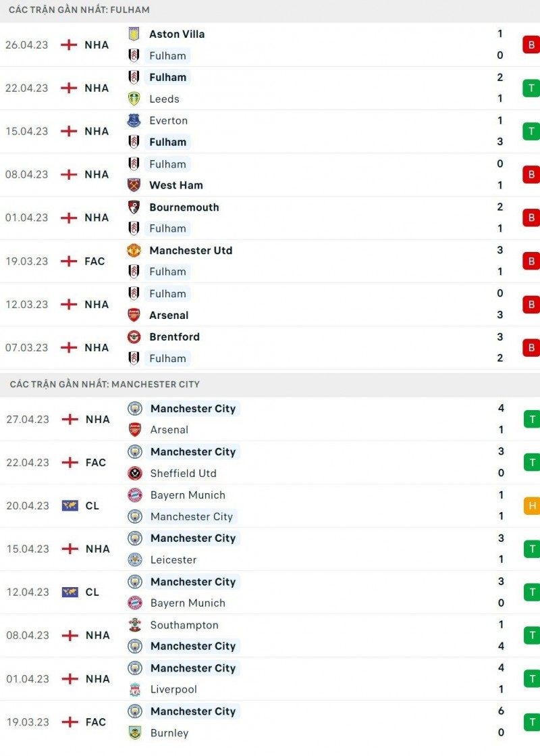Image resolution: width=540 pixels, height=756 pixels.
Task: Click the green T badge for Fulham–Leeds match
Action: point(531,88)
